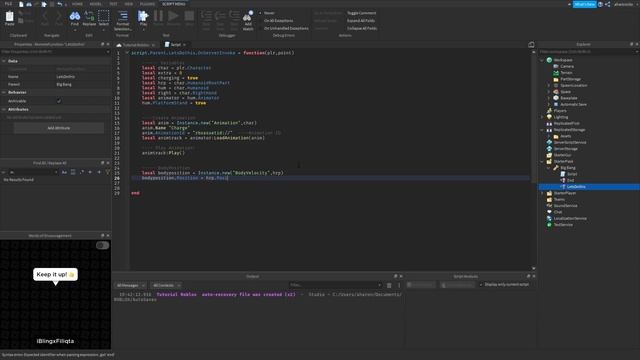Click the Add Attribute button

pos(59,128)
